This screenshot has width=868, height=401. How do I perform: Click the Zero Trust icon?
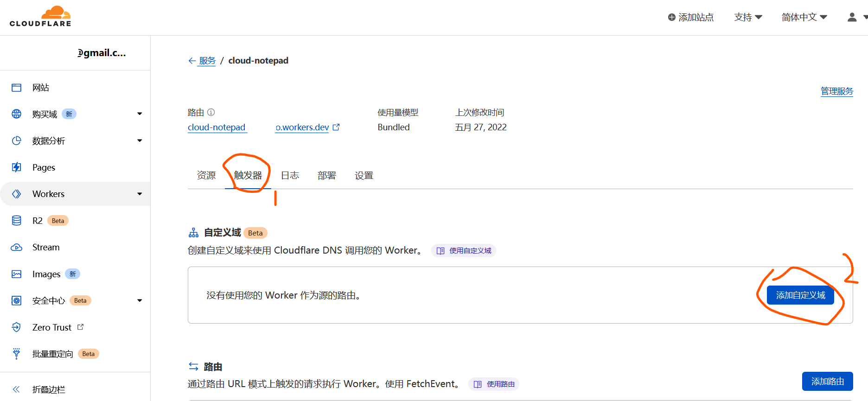[x=17, y=327]
